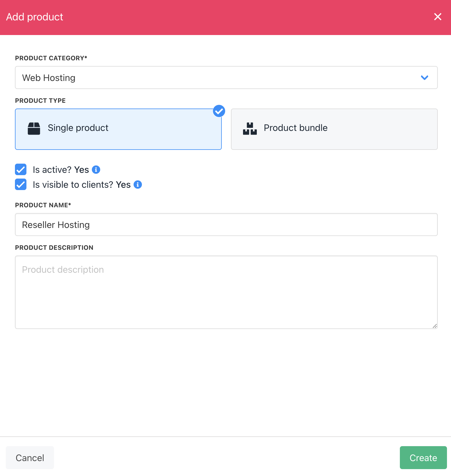Click the Cancel button
This screenshot has width=451, height=476.
click(30, 458)
